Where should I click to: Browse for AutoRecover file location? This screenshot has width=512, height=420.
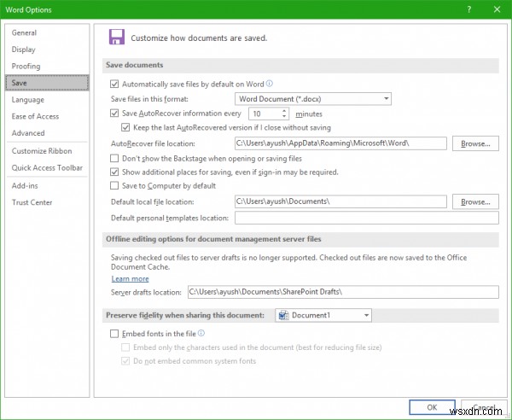pyautogui.click(x=475, y=143)
